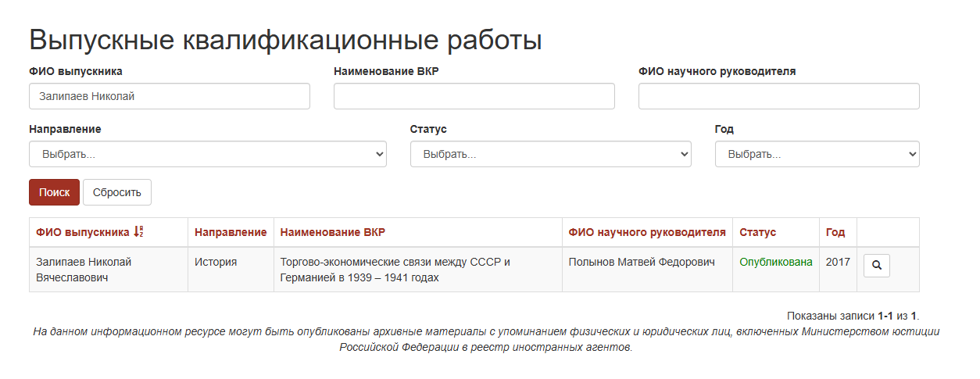Focus the Наименование ВКР input field

(x=474, y=96)
